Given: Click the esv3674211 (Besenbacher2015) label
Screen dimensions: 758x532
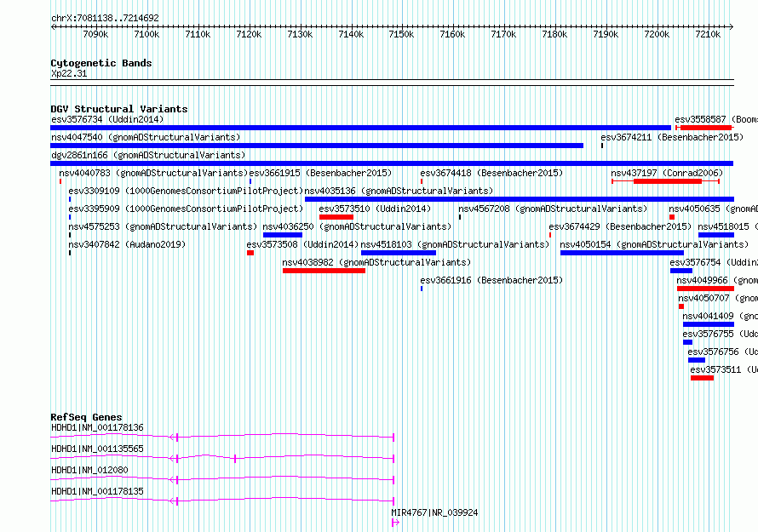Looking at the screenshot, I should (x=672, y=137).
